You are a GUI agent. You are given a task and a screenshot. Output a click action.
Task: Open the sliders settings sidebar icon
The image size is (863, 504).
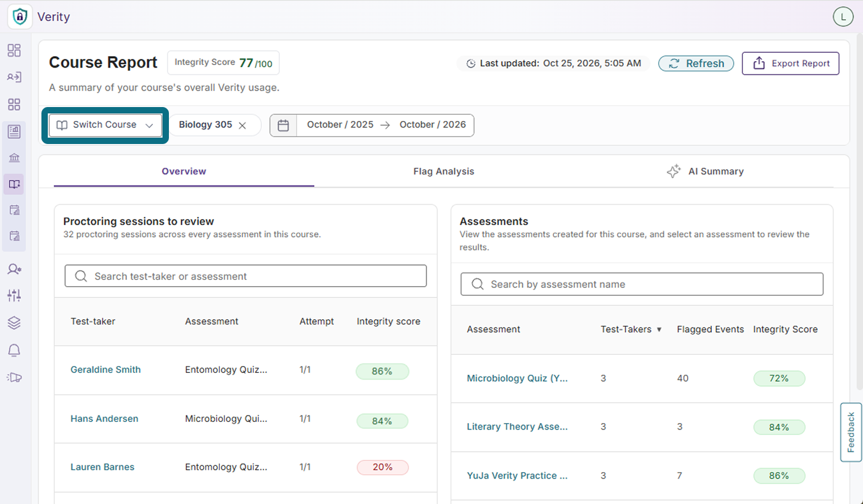tap(14, 296)
